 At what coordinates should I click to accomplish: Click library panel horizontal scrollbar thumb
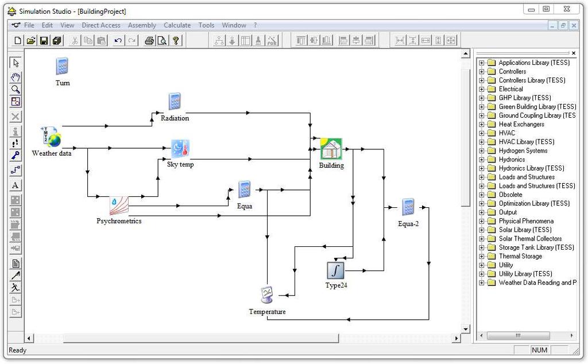tap(519, 335)
